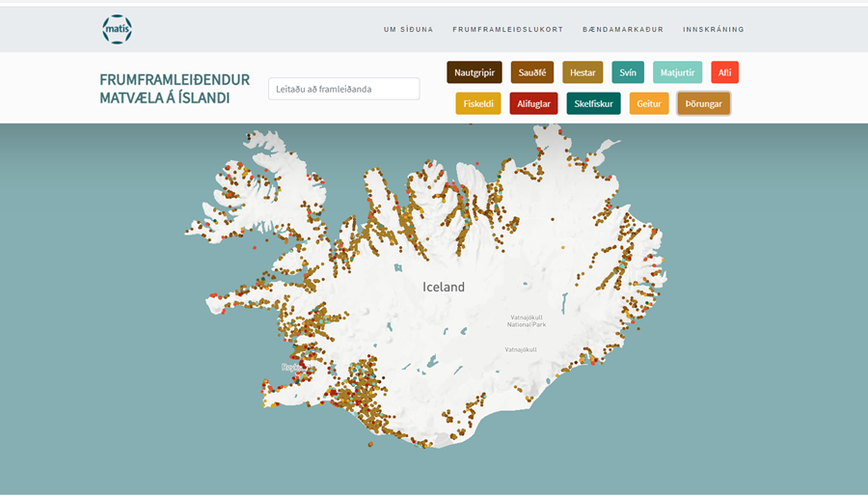
Task: Open the Um síðuna page
Action: (x=408, y=30)
